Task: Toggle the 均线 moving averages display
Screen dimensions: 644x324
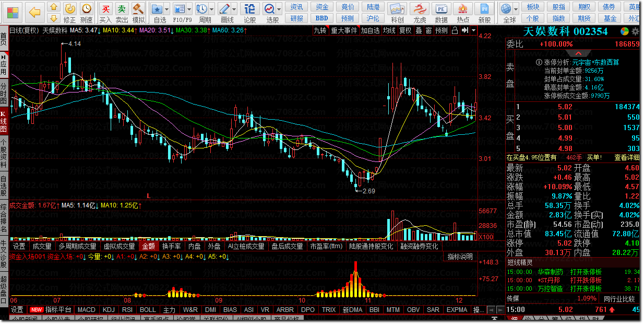Action: (x=389, y=30)
